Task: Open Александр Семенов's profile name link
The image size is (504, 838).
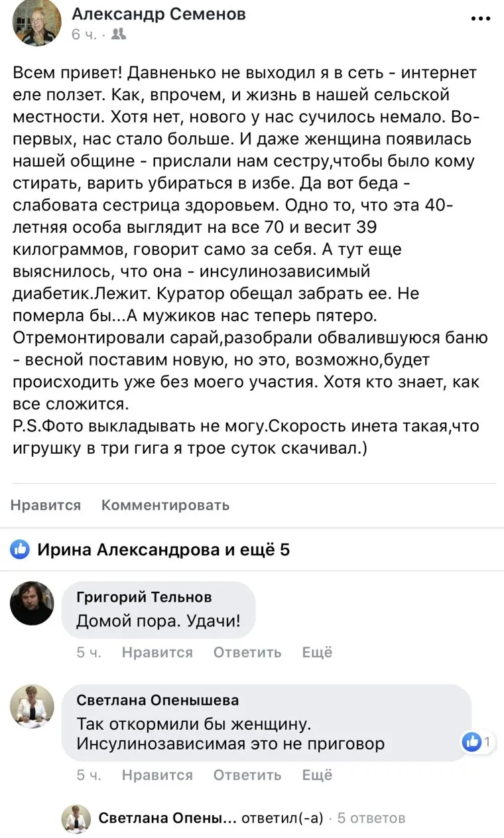Action: [158, 14]
